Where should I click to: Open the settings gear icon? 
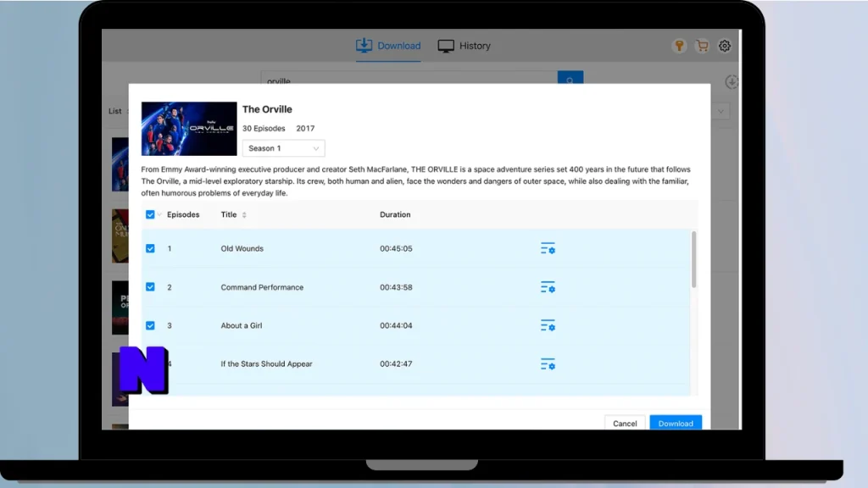725,46
